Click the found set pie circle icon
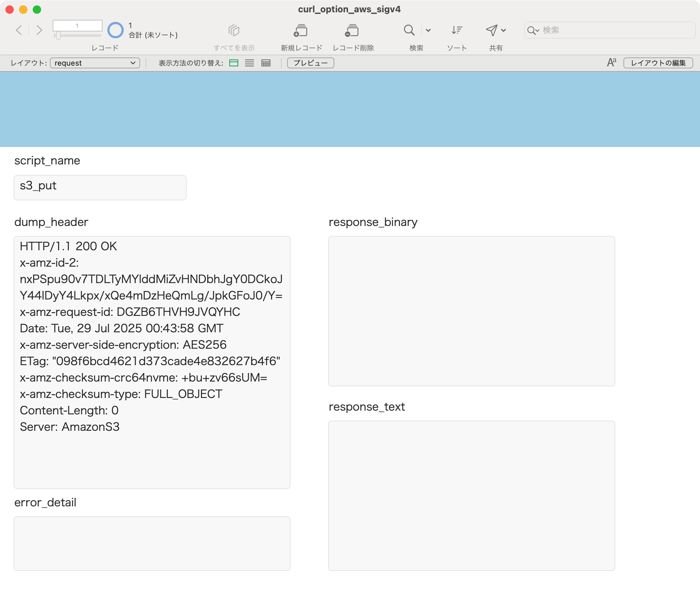The image size is (700, 597). (x=115, y=30)
